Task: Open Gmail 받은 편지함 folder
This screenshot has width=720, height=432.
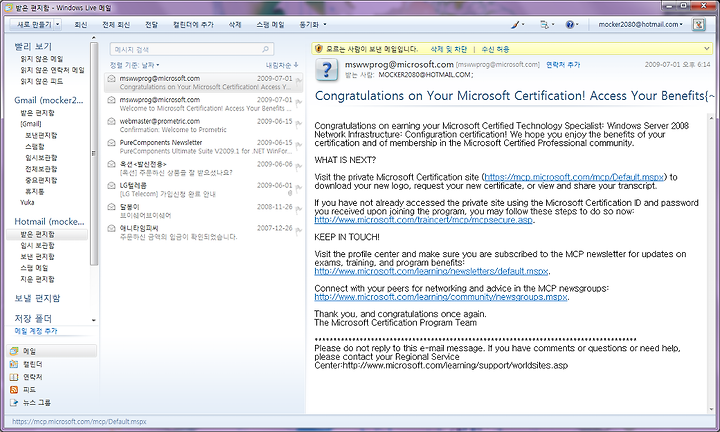Action: pos(37,112)
